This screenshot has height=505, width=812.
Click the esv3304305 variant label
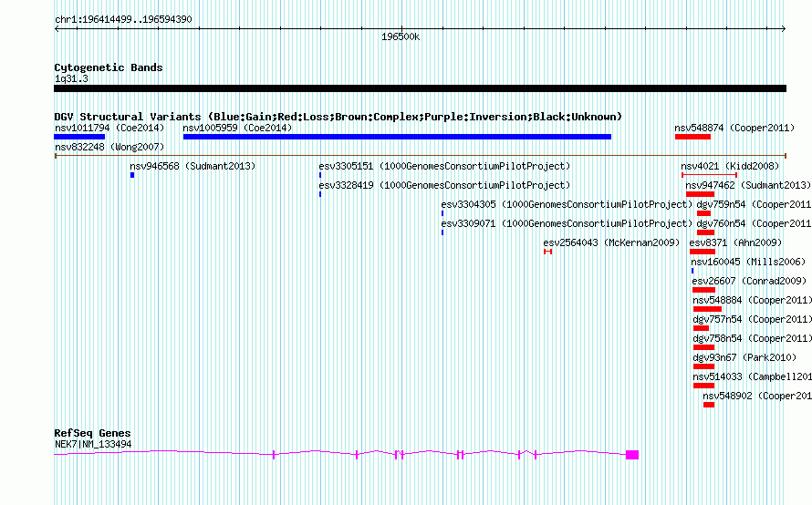pos(567,204)
